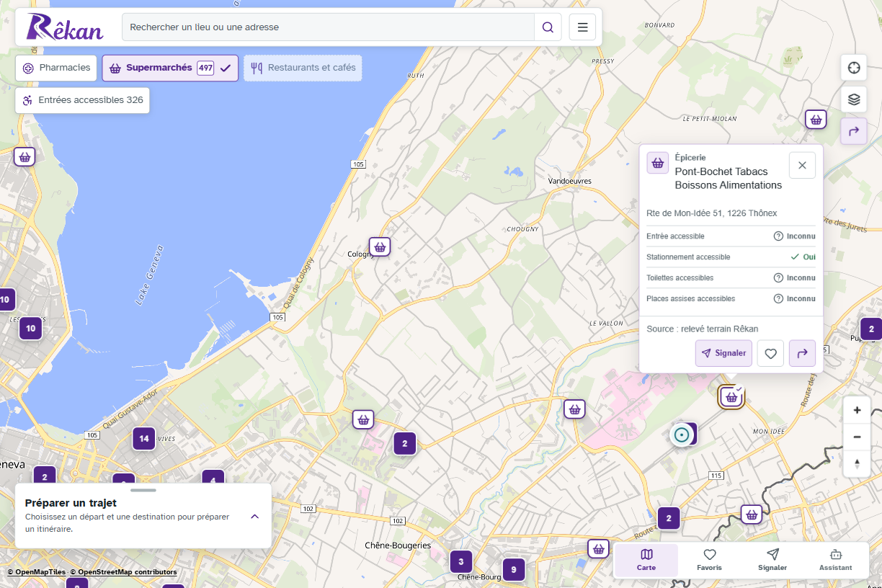
Task: Open cluster marker labeled 14
Action: (143, 438)
